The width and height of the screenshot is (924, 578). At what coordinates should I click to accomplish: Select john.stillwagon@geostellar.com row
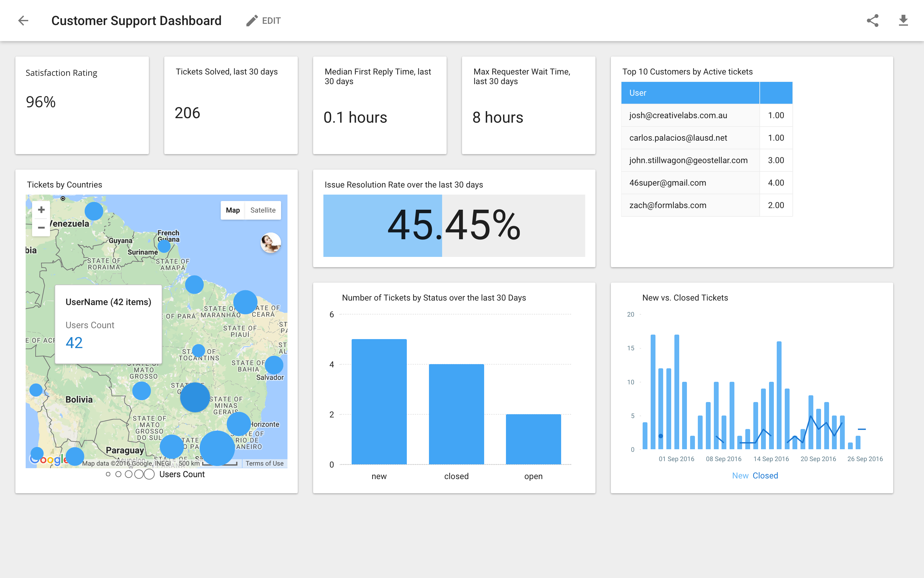(x=707, y=161)
